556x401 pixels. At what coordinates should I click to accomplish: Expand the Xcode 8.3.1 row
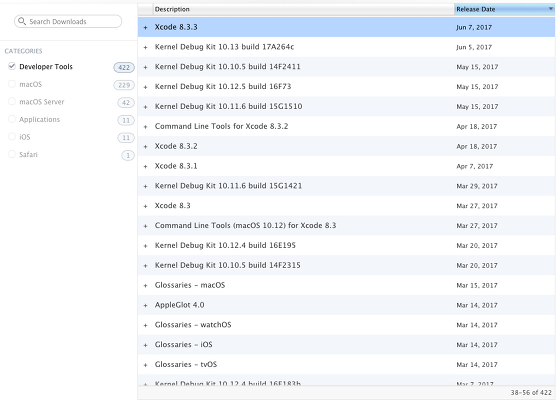pos(145,166)
